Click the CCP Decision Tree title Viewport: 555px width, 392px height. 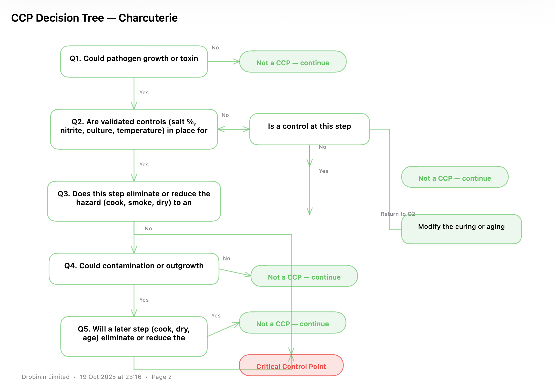tap(94, 18)
